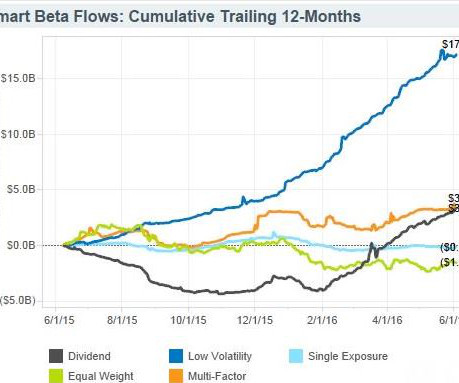Select the Low Volatility legend label

coord(220,356)
